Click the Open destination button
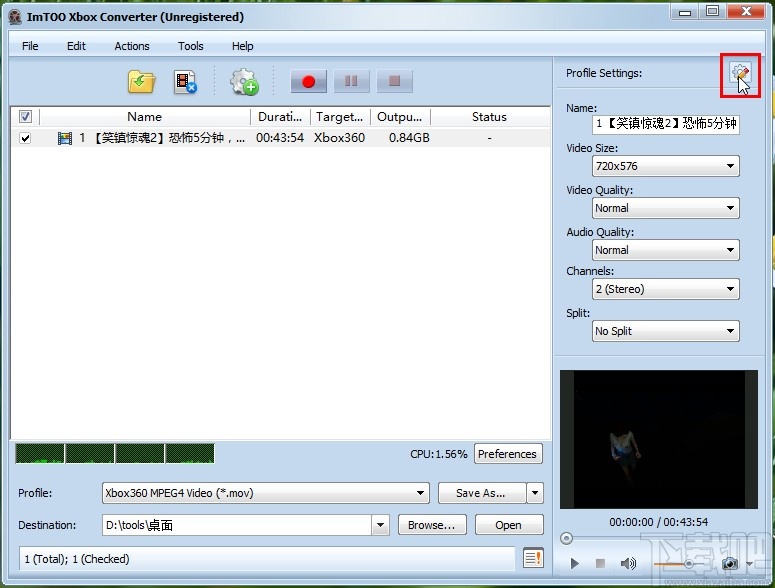This screenshot has width=775, height=588. (509, 525)
